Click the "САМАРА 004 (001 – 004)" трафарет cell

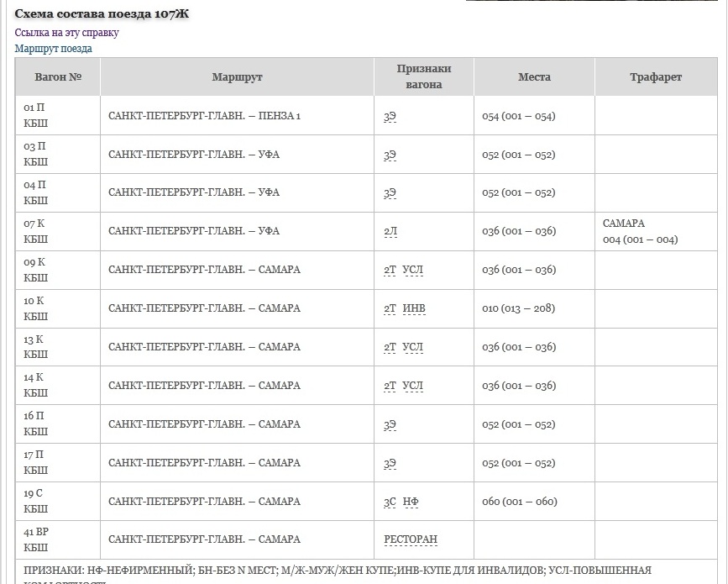pos(640,232)
